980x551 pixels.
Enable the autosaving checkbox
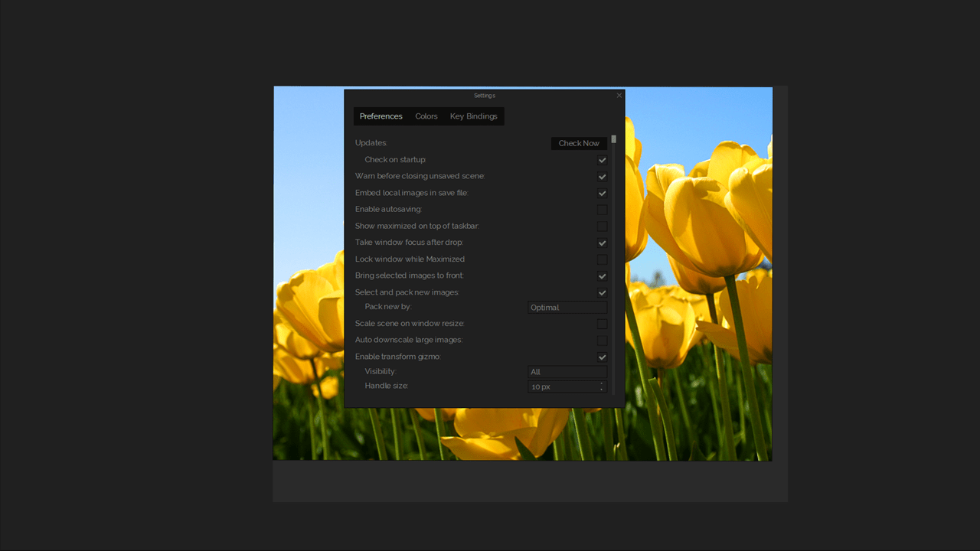click(603, 210)
